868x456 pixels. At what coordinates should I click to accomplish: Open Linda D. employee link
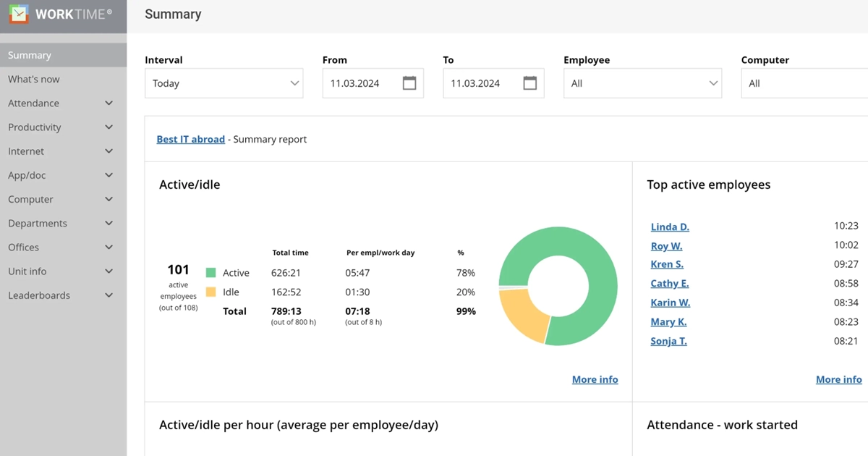click(670, 227)
